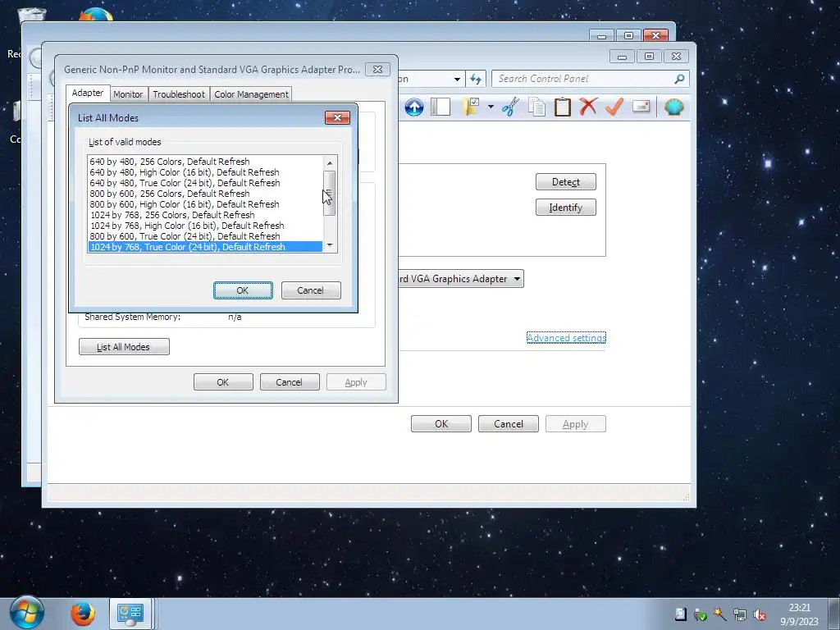
Task: Click the Copy pages icon
Action: 536,107
